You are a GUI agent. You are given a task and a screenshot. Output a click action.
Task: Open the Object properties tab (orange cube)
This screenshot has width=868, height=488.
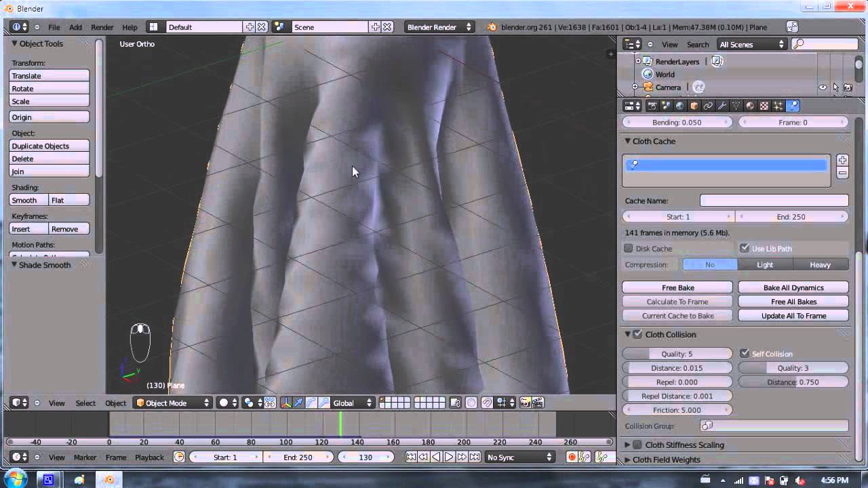(x=694, y=106)
